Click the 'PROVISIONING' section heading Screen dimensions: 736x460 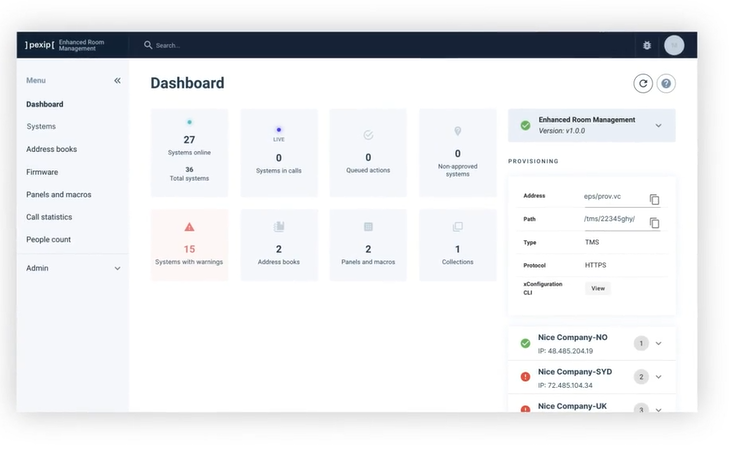[533, 161]
